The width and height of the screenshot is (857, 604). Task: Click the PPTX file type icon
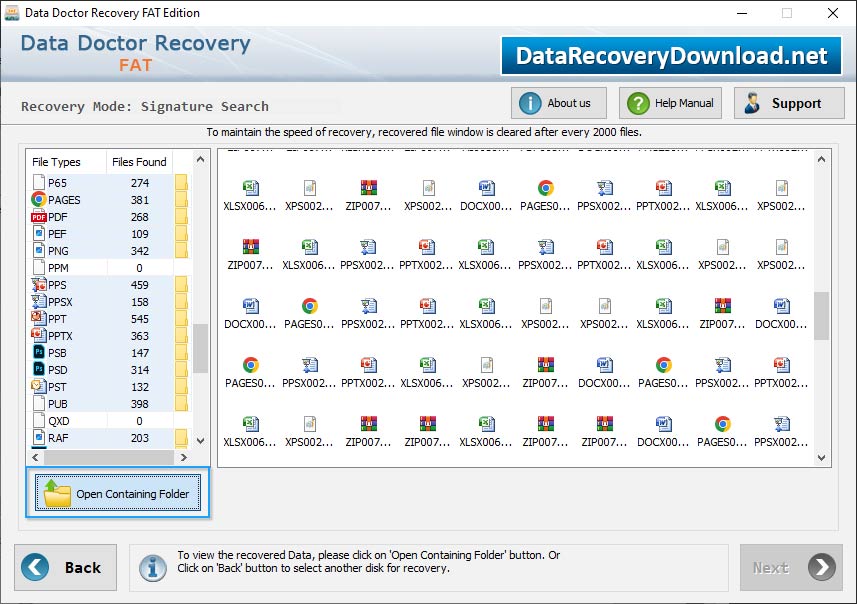(x=39, y=335)
